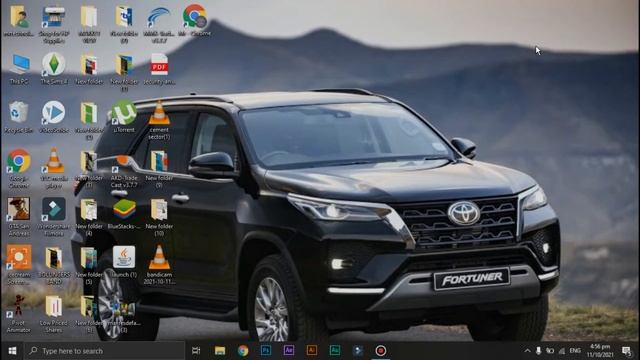
Task: Open File Explorer from the taskbar
Action: click(220, 351)
